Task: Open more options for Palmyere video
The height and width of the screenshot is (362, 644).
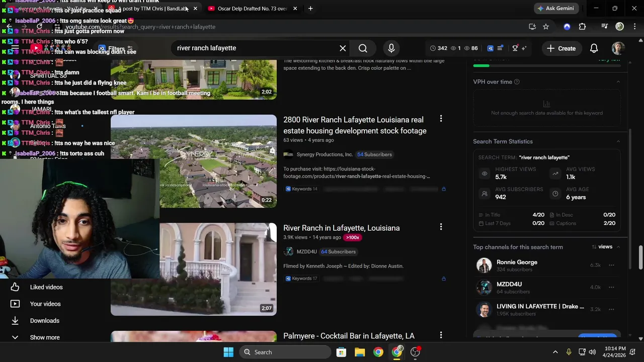Action: (x=441, y=335)
